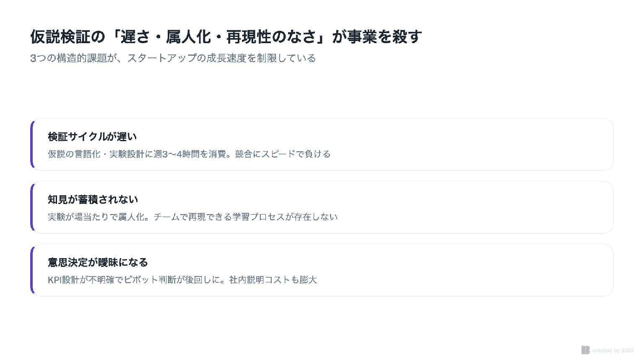
Task: Click the subtitle beginning with 3つの構造的課題
Action: coord(173,58)
